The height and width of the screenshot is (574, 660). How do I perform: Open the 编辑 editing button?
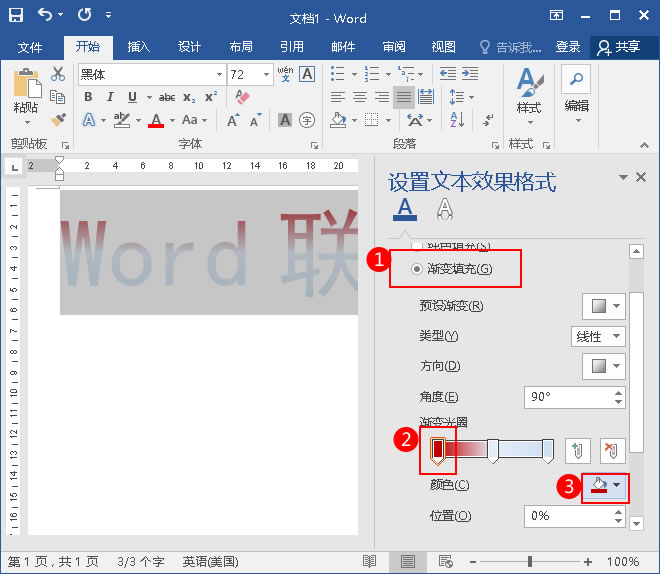[x=576, y=96]
